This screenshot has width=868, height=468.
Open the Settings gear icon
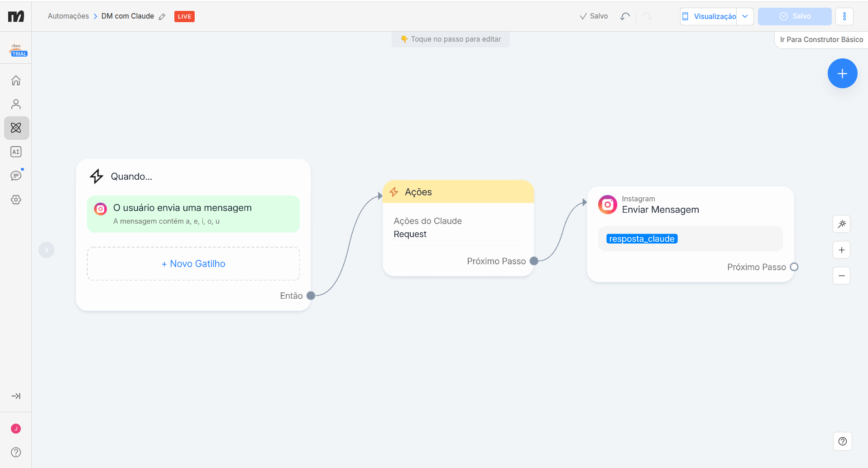(x=16, y=200)
